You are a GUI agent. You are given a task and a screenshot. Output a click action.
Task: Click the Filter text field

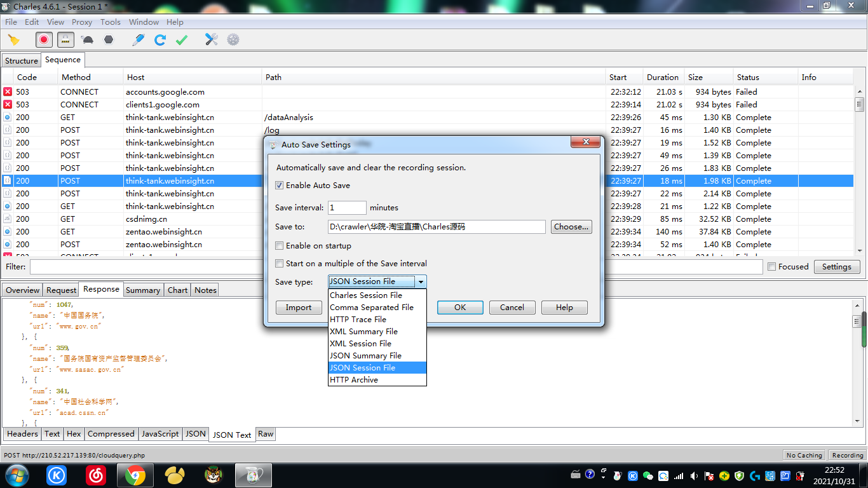pos(397,267)
